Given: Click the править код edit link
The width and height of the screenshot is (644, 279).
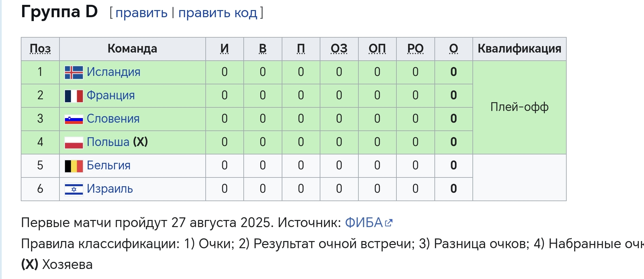Looking at the screenshot, I should click(x=218, y=13).
